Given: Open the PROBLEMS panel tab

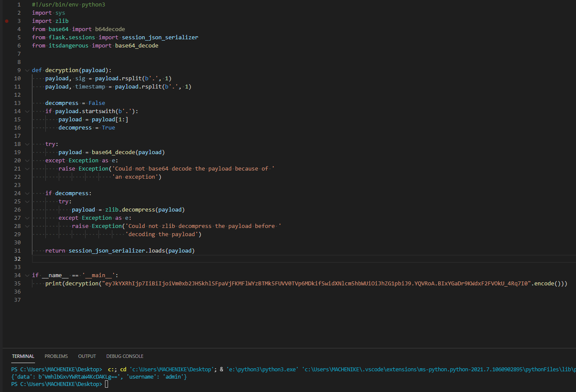Looking at the screenshot, I should pos(56,356).
